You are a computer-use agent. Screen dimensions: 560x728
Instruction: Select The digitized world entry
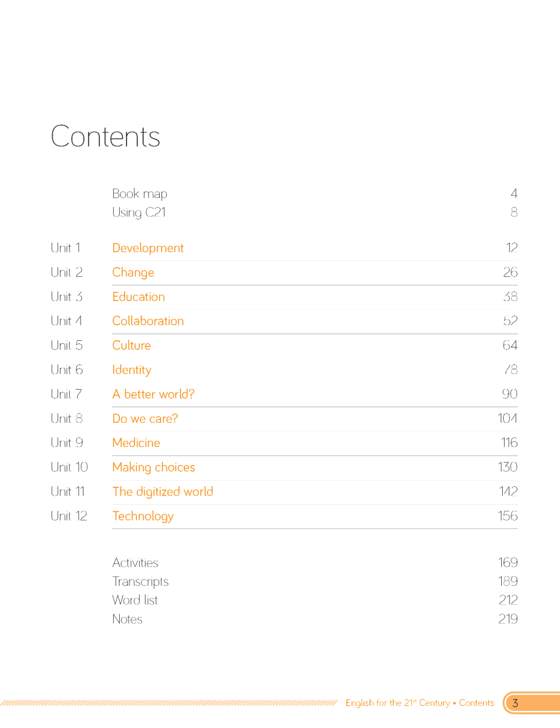[163, 492]
